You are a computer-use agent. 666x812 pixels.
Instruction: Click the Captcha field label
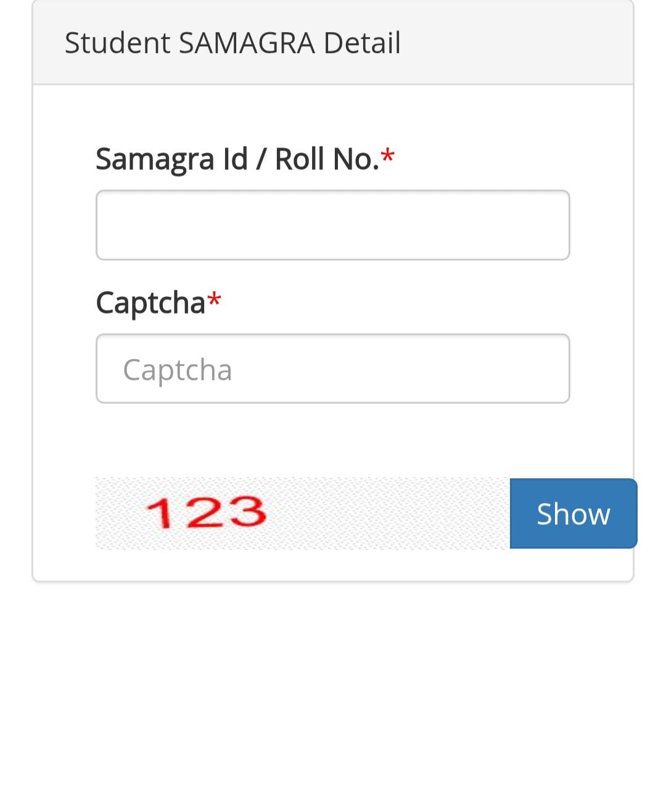pos(150,303)
